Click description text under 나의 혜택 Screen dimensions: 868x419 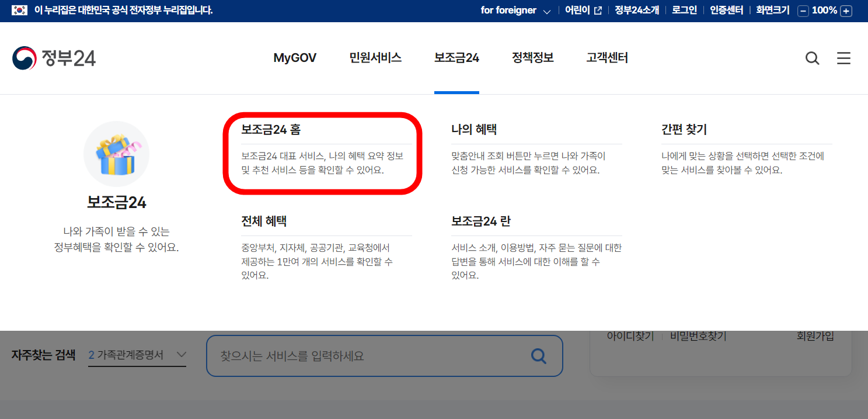(x=528, y=163)
